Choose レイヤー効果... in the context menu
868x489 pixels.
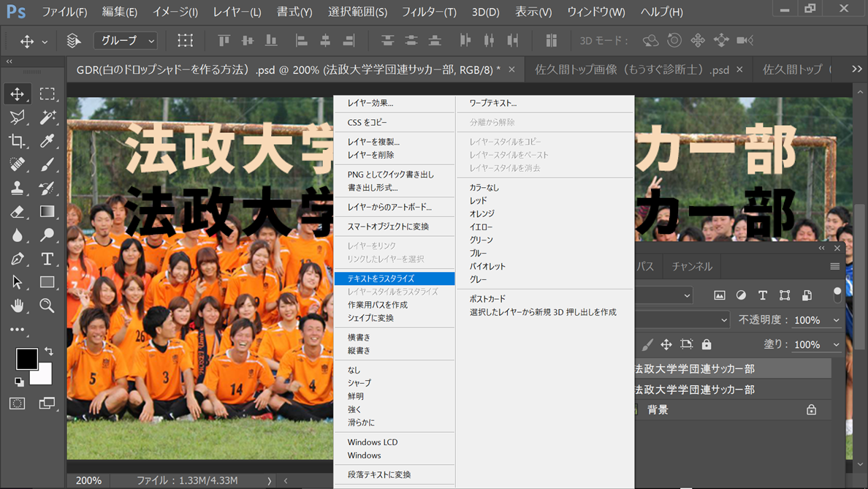[395, 103]
